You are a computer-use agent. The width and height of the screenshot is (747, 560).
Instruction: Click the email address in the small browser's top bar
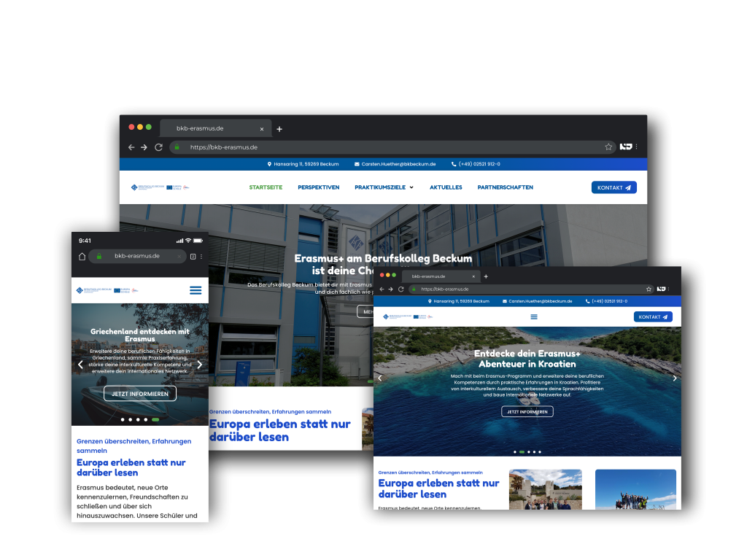click(538, 301)
